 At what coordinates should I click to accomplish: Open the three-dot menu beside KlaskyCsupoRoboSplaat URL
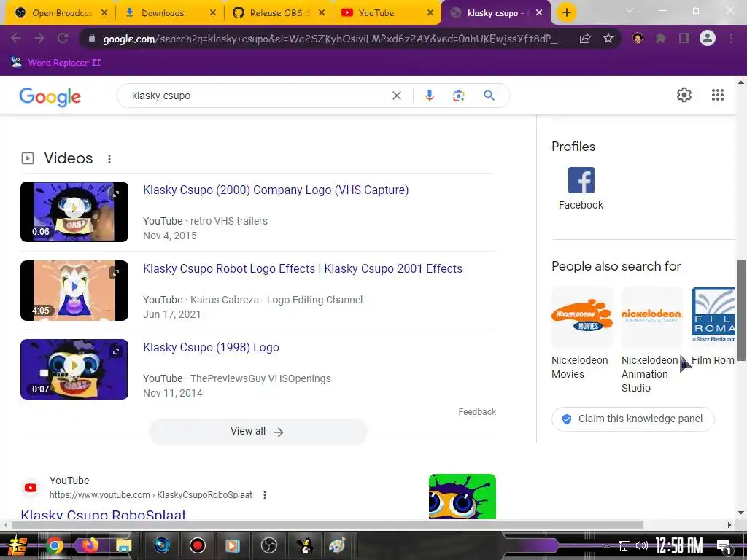point(264,495)
